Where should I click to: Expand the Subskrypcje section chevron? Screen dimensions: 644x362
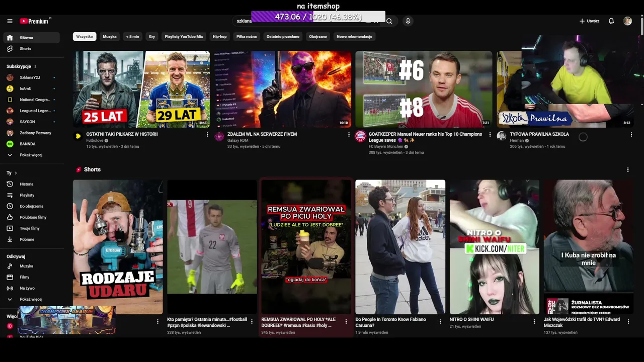(35, 66)
